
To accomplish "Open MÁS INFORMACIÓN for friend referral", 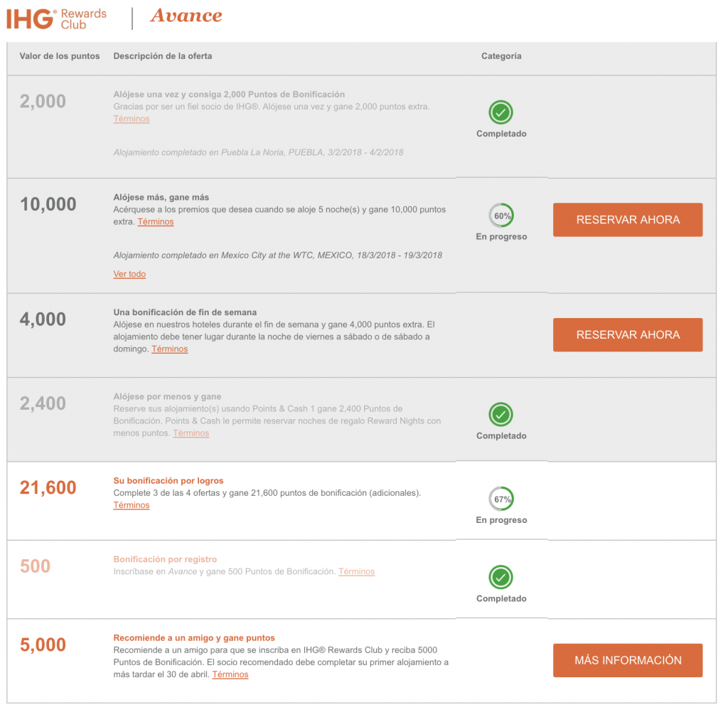I will tap(628, 660).
